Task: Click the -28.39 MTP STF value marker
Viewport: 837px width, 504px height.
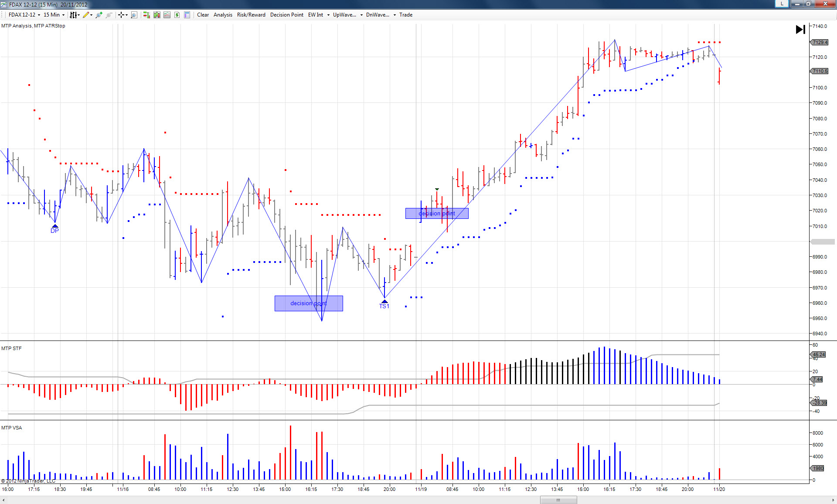Action: (819, 403)
